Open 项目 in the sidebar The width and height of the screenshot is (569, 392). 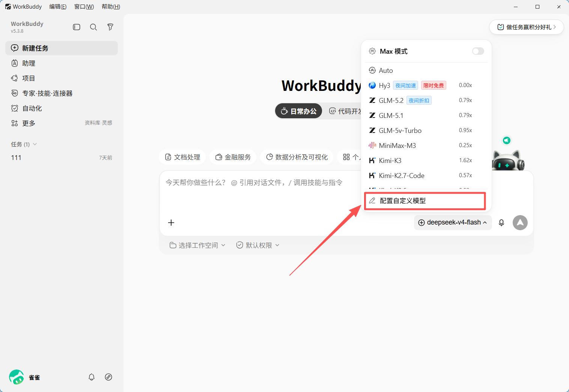62,78
